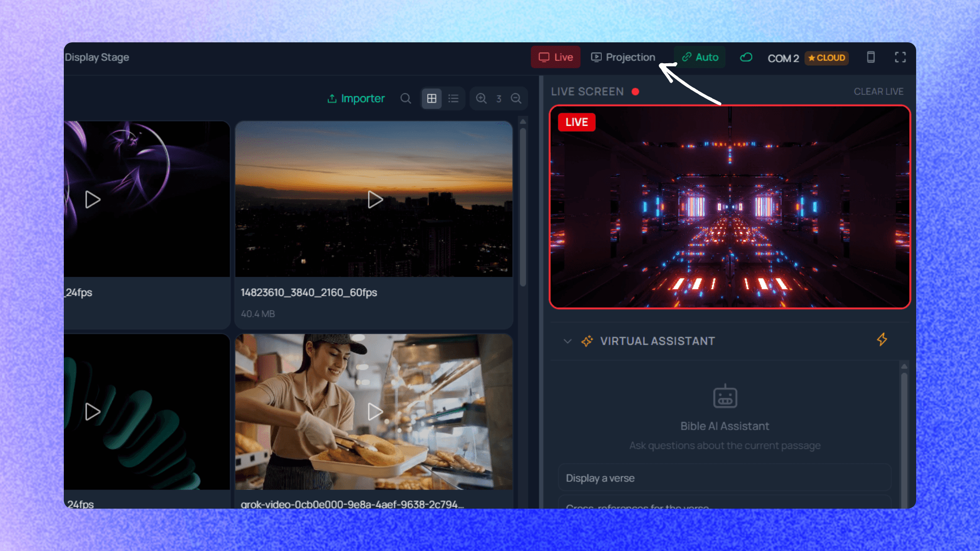
Task: Click the Importer upload button
Action: 356,98
